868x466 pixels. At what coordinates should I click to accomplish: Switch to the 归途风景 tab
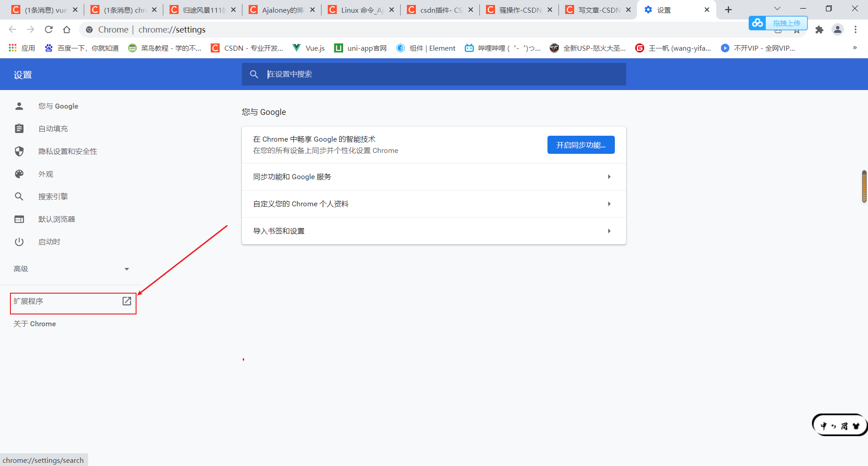pyautogui.click(x=202, y=10)
